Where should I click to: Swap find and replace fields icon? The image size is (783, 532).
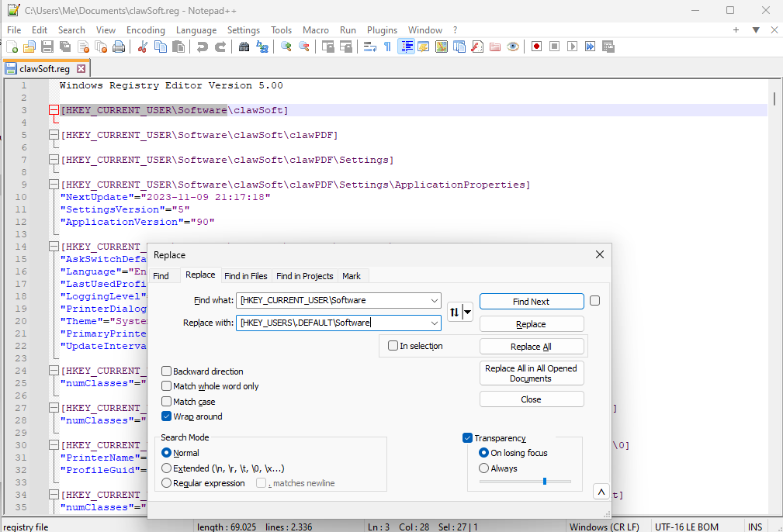click(455, 312)
